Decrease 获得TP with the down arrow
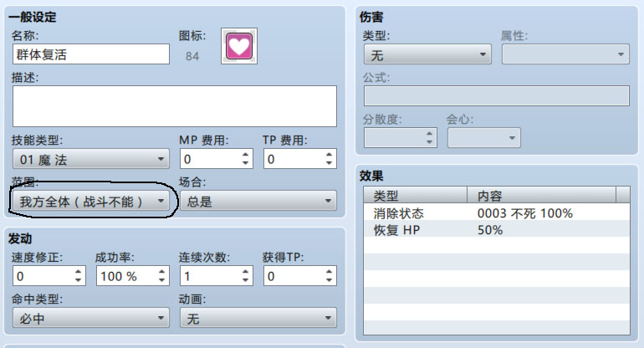The image size is (644, 348). [329, 280]
